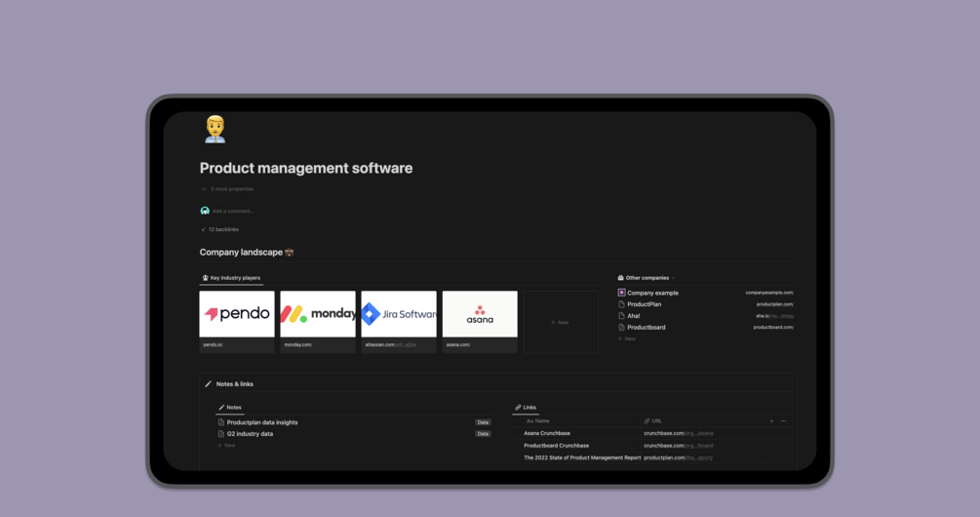Select the Notes tab
The image size is (980, 517).
(x=230, y=407)
